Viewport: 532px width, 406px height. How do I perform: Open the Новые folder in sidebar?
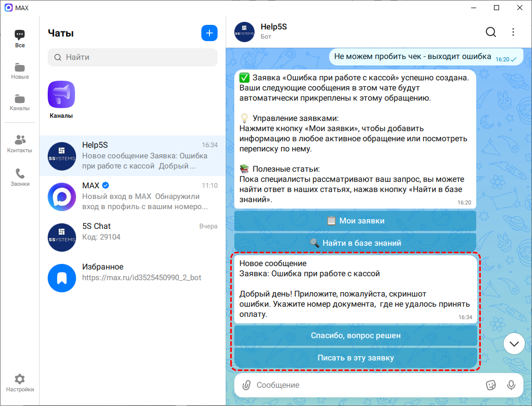[x=20, y=71]
